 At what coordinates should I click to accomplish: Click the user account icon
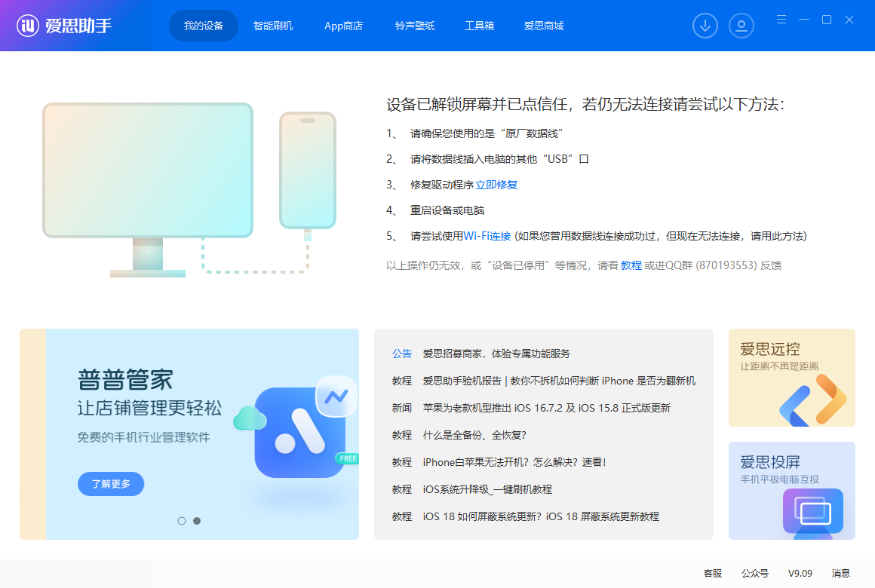(741, 25)
